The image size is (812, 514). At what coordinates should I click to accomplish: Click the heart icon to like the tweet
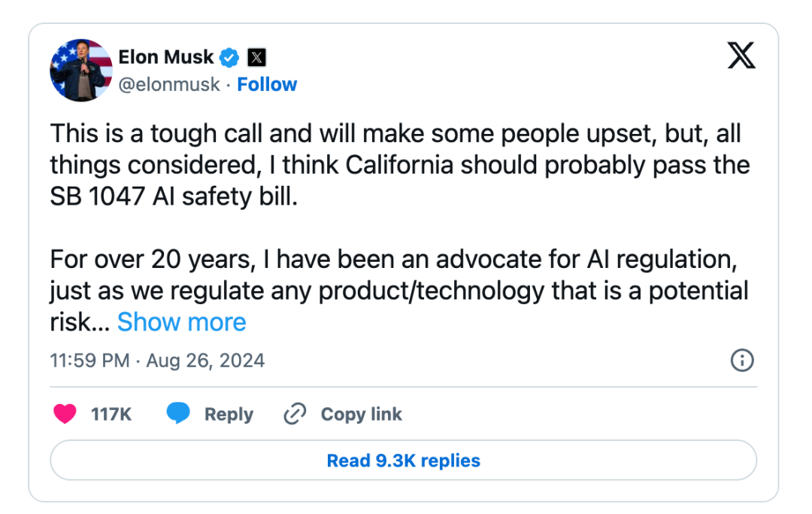[x=65, y=414]
